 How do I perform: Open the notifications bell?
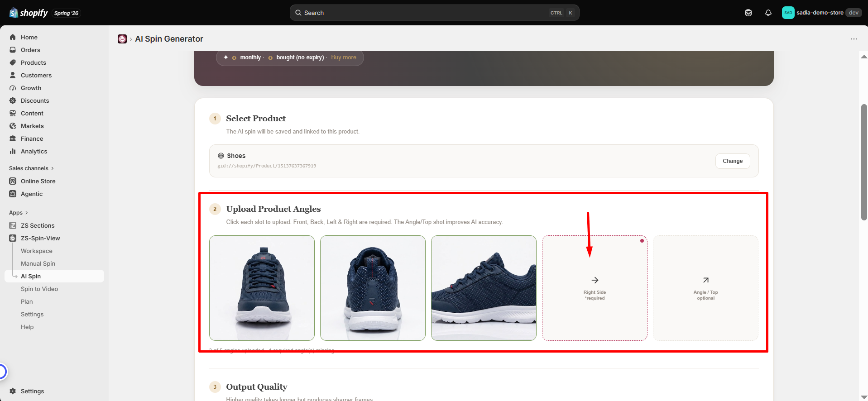[x=768, y=13]
